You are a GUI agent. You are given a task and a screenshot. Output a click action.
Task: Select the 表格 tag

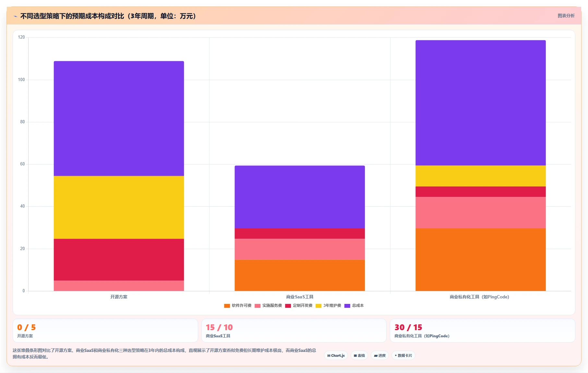coord(359,355)
